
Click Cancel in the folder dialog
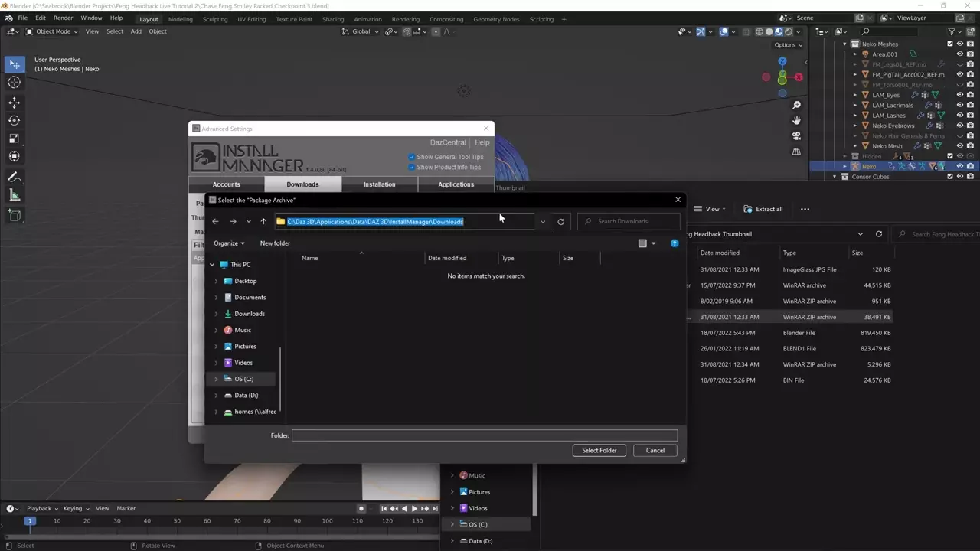click(655, 450)
